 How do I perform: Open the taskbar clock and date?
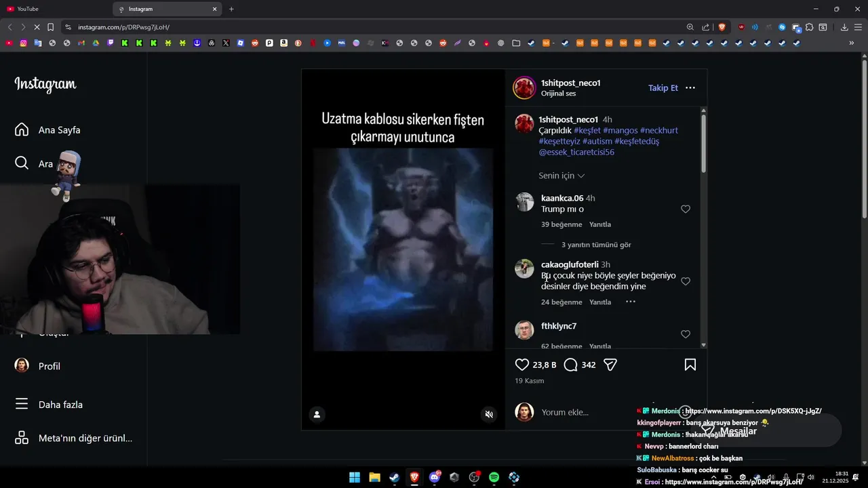(x=835, y=477)
